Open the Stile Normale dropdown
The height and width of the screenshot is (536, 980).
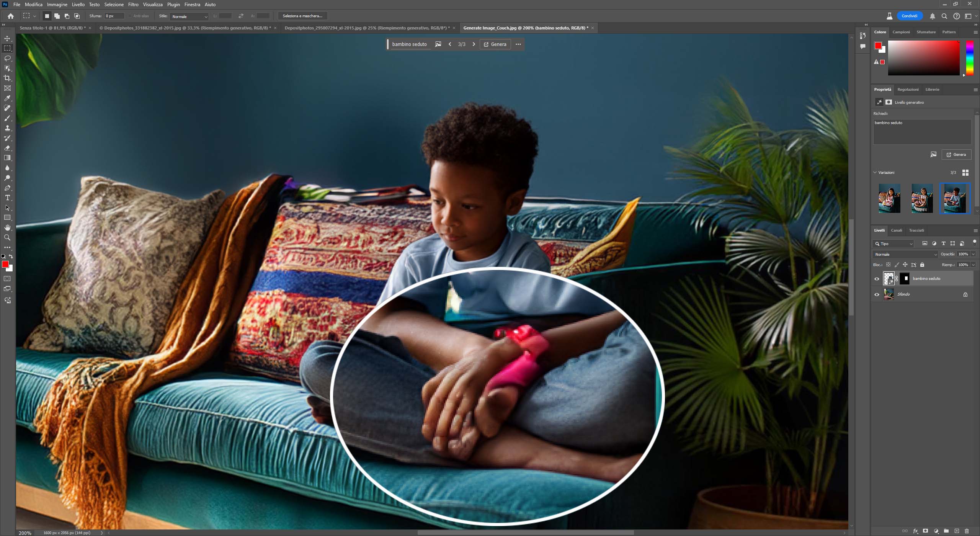(189, 16)
